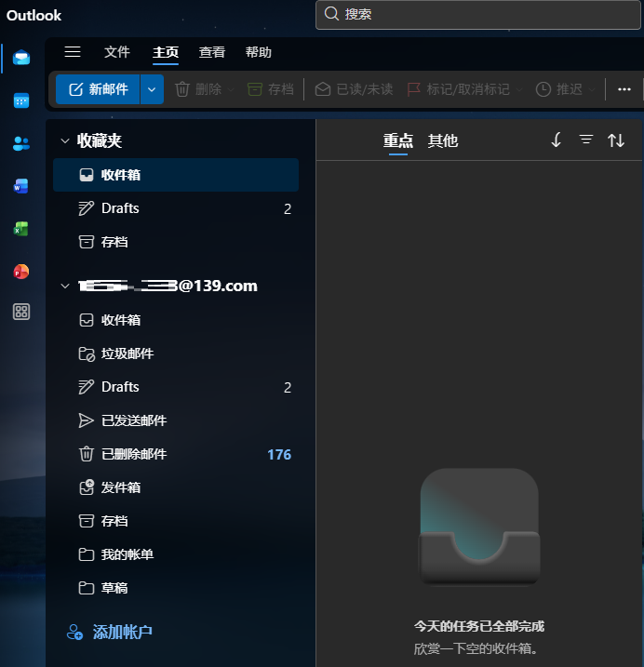Open the message filter icon
The height and width of the screenshot is (667, 644).
point(586,140)
